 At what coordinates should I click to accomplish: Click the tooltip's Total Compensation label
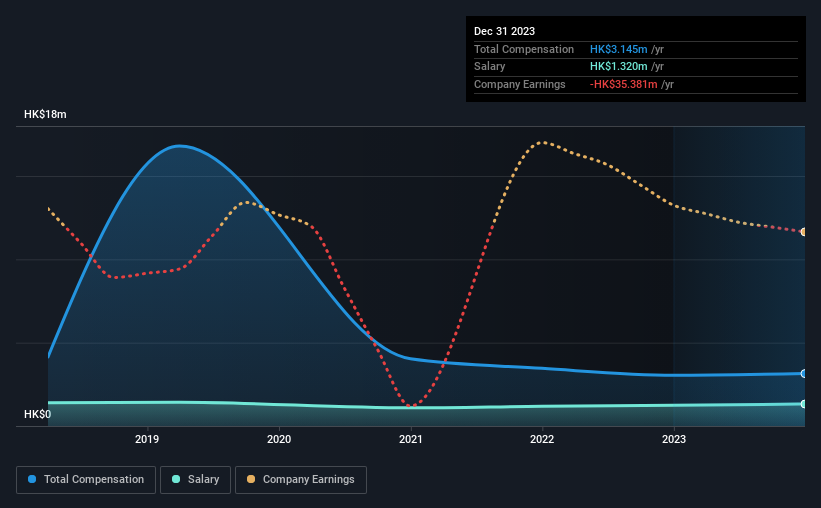524,49
